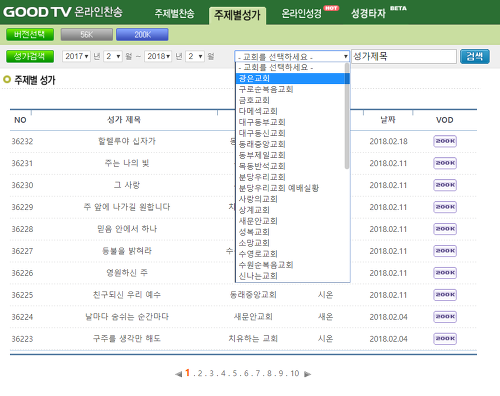Play 200K VOD for 주는 나의 빛
The image size is (500, 396).
click(x=445, y=163)
